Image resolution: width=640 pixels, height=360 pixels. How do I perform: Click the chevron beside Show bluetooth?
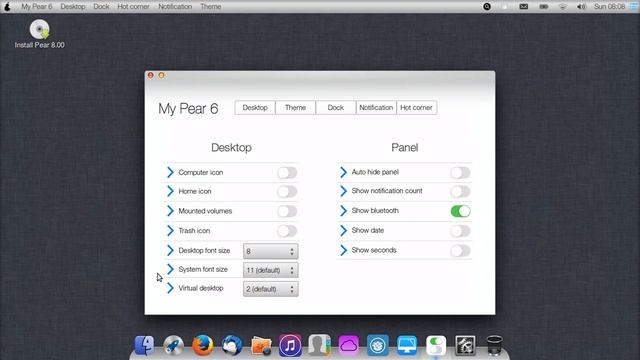click(343, 211)
